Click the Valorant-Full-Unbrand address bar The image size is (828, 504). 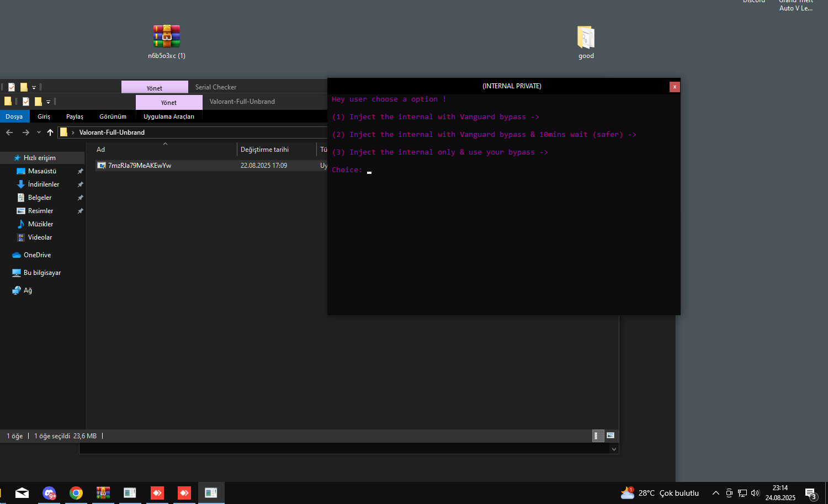coord(193,132)
